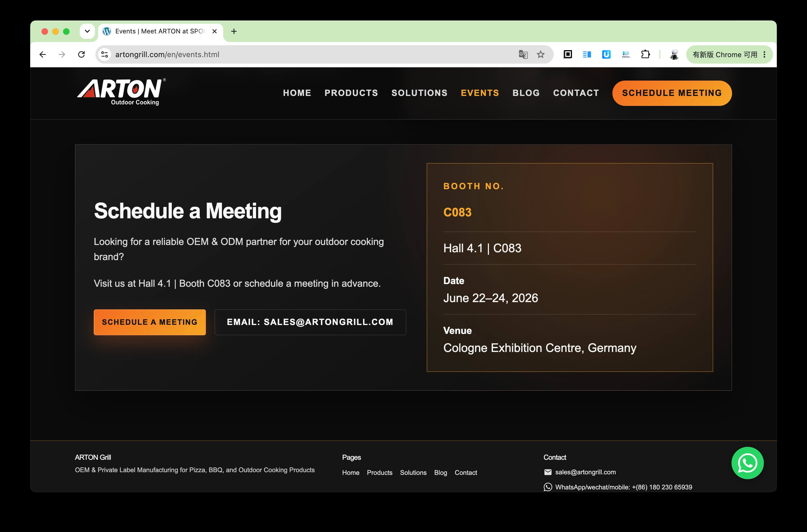The width and height of the screenshot is (807, 532).
Task: Click the EMAIL: SALES@ARTONGRILL.COM button
Action: [310, 322]
